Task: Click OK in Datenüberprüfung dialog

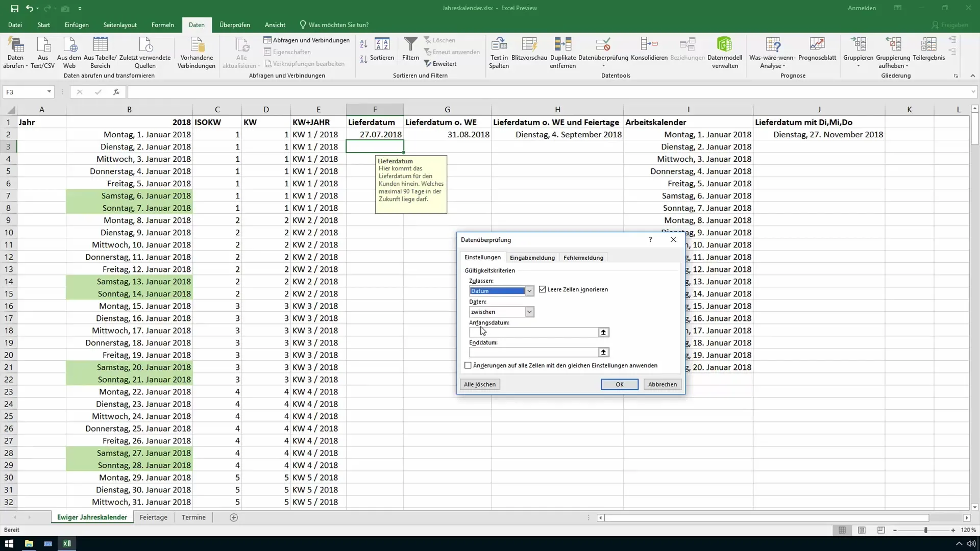Action: tap(620, 384)
